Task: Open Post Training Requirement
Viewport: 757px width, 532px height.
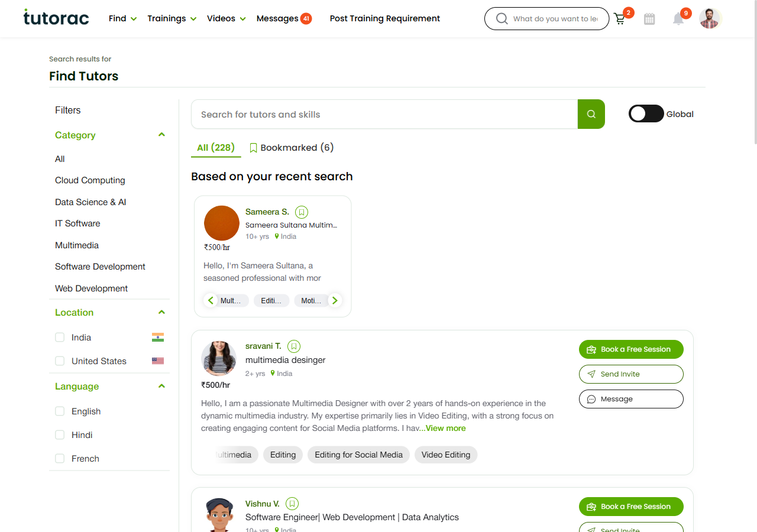Action: (x=385, y=18)
